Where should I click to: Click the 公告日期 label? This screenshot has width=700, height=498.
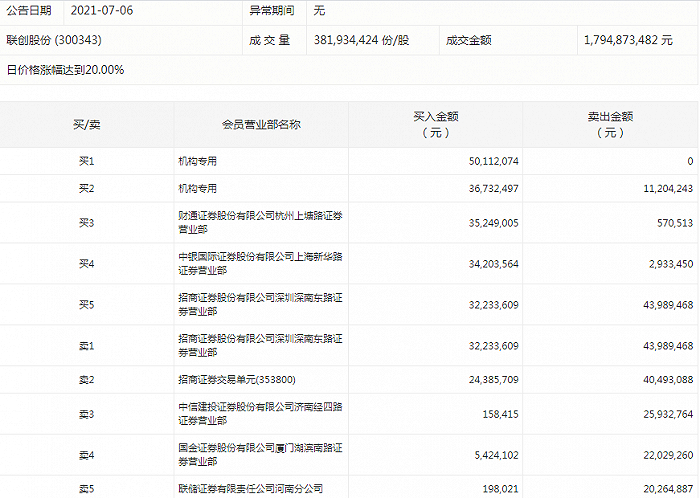[x=29, y=10]
